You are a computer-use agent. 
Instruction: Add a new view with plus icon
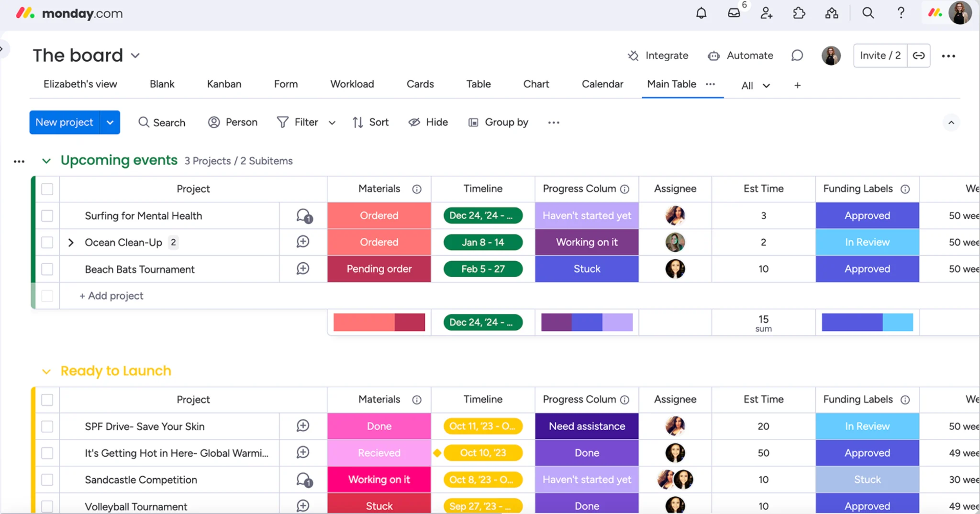click(x=797, y=85)
